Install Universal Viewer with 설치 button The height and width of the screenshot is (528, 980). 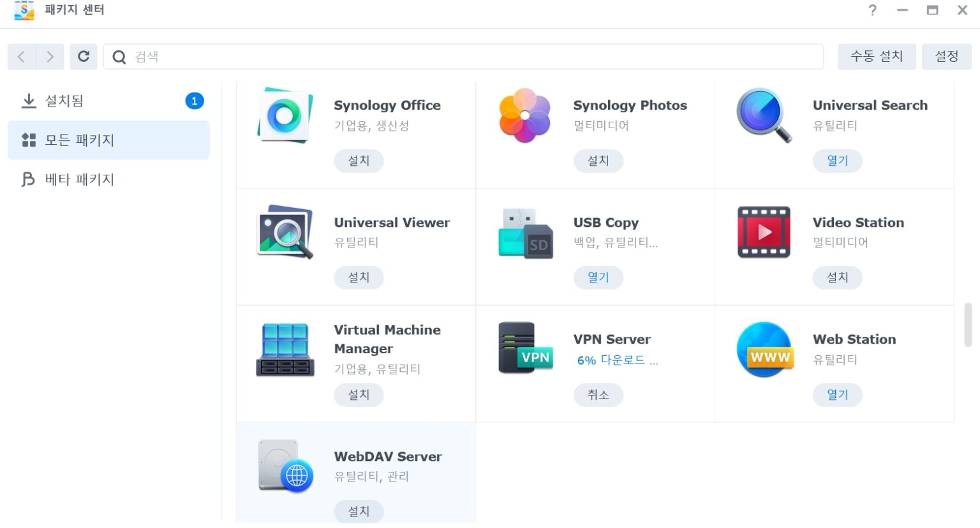pyautogui.click(x=359, y=277)
